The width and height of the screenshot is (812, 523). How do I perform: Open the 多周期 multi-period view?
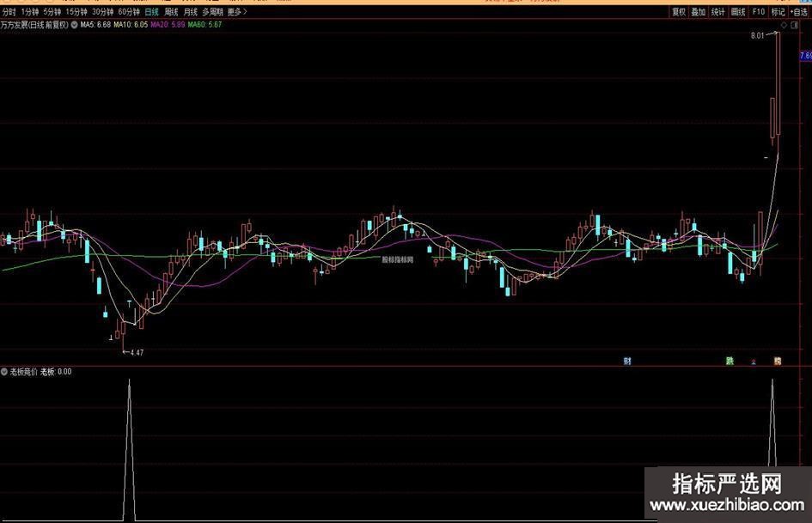click(212, 11)
